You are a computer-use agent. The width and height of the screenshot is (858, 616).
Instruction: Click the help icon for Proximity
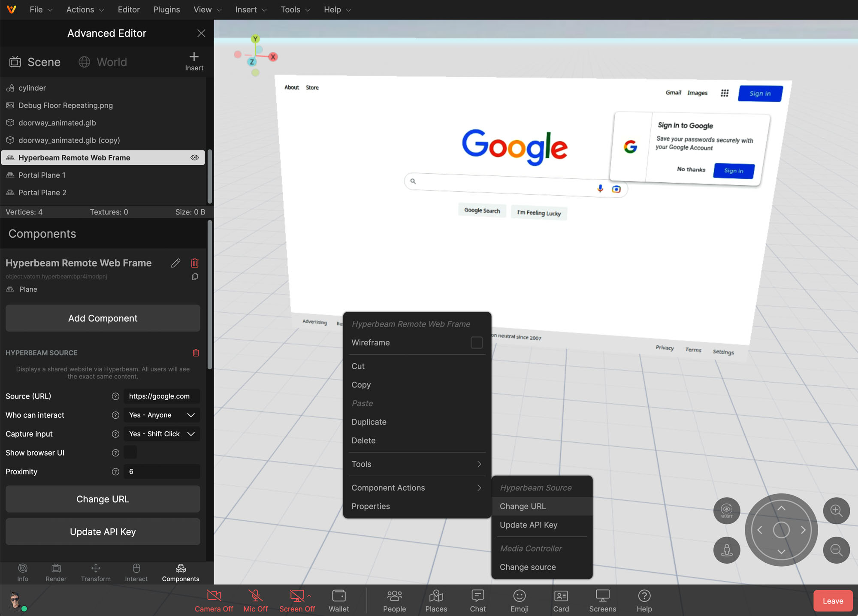[x=115, y=472]
